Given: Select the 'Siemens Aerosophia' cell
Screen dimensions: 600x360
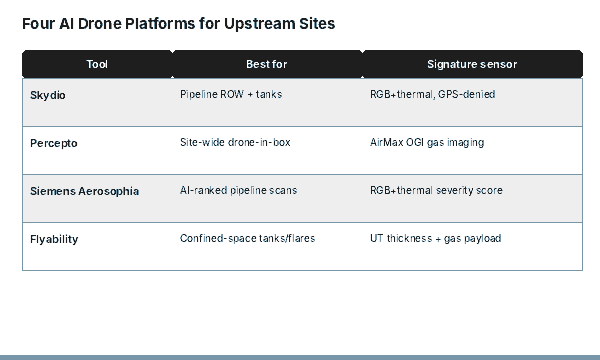Looking at the screenshot, I should pyautogui.click(x=97, y=199).
